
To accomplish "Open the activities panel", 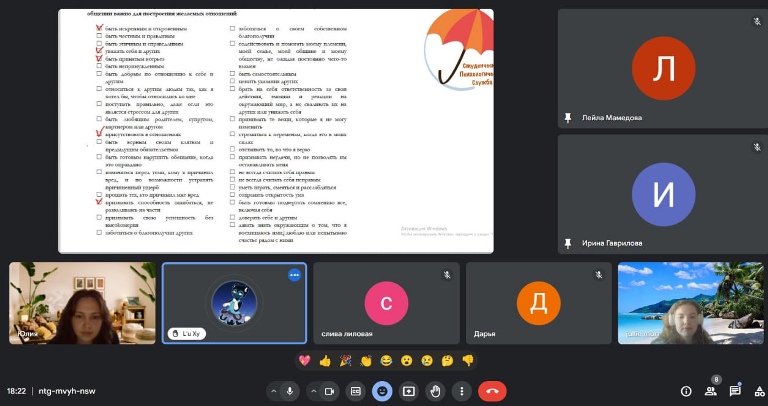I will pos(759,391).
